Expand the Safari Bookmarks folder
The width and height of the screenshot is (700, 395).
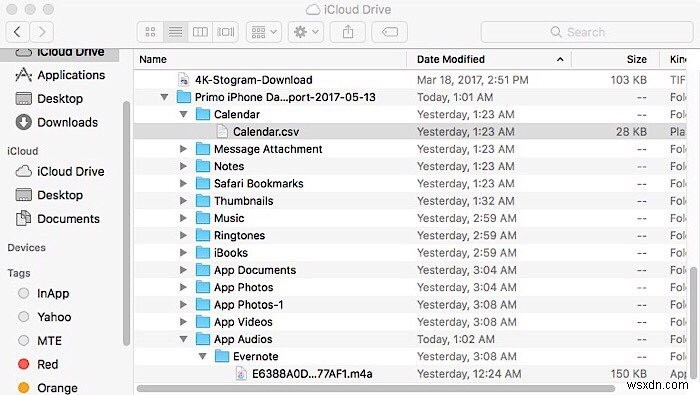coord(183,183)
